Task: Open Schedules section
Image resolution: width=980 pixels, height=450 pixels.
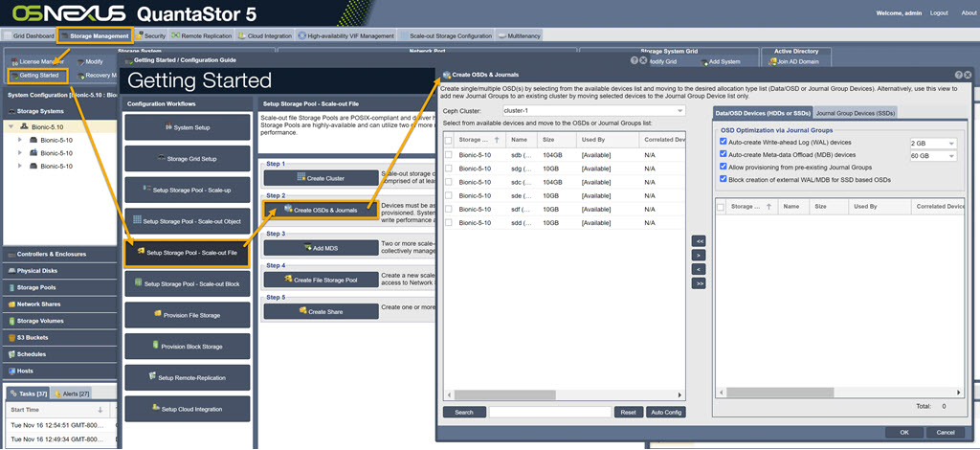Action: tap(59, 354)
